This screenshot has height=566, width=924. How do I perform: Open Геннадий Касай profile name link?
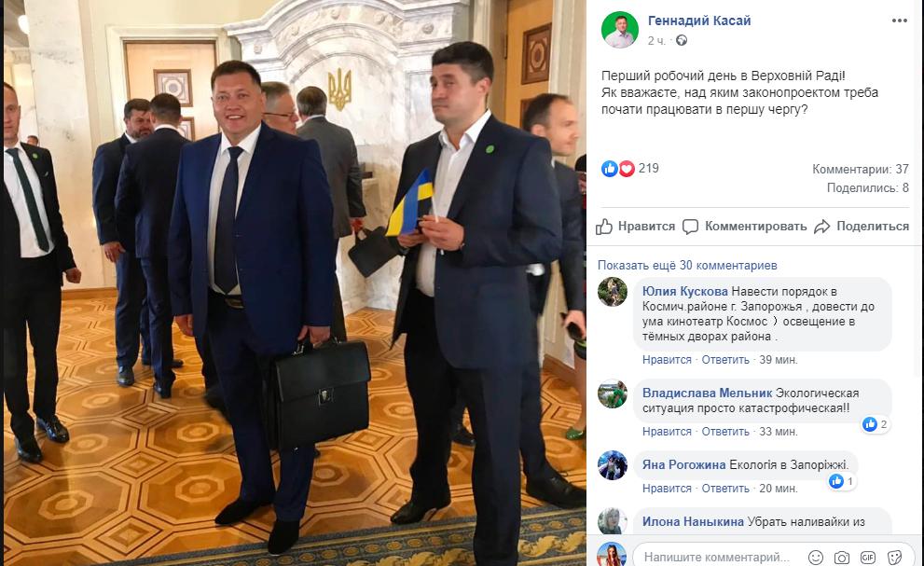699,21
